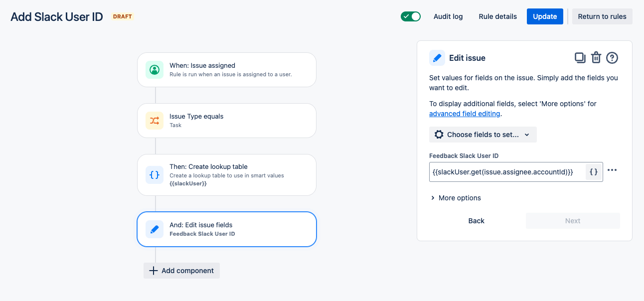This screenshot has height=301, width=644.
Task: Click the Back button
Action: click(x=477, y=221)
